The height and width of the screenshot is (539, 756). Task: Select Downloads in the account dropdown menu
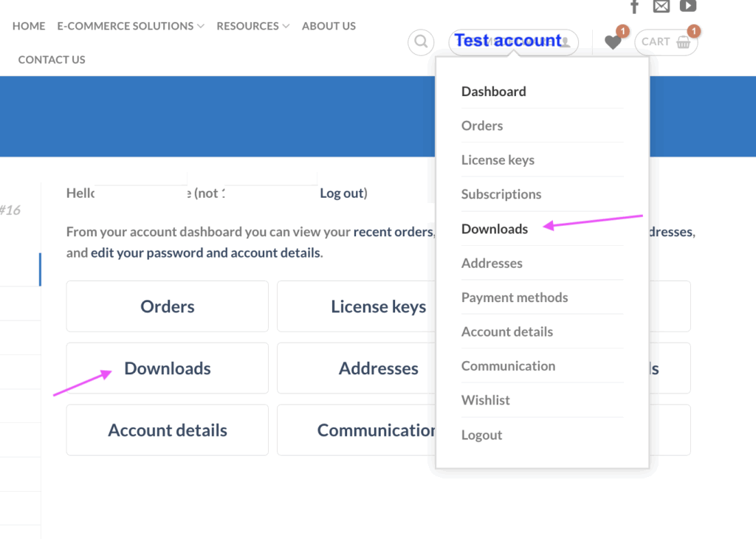click(495, 229)
